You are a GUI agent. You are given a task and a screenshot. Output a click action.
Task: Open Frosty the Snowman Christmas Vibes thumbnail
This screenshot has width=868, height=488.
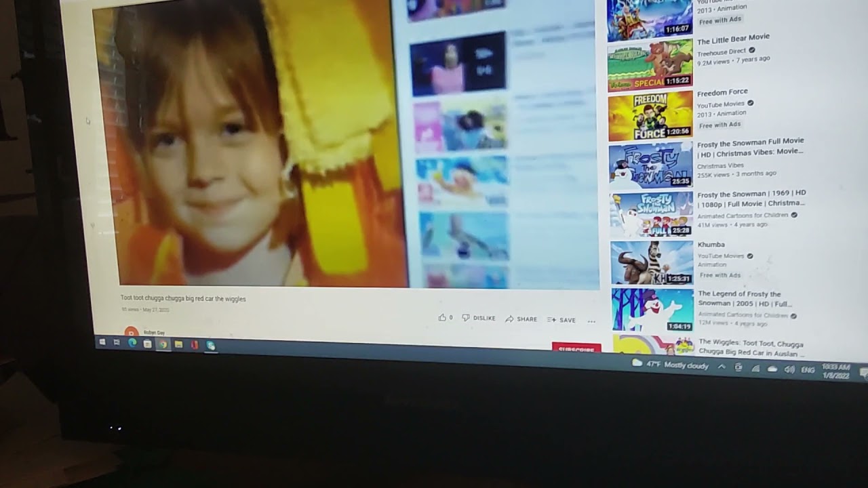pyautogui.click(x=650, y=165)
